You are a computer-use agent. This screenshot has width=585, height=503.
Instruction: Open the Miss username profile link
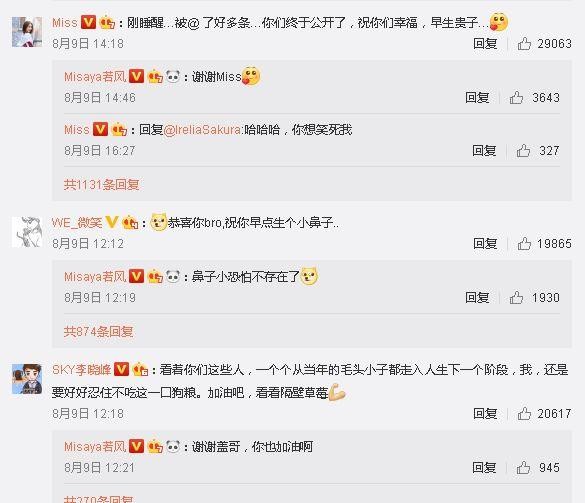point(65,23)
